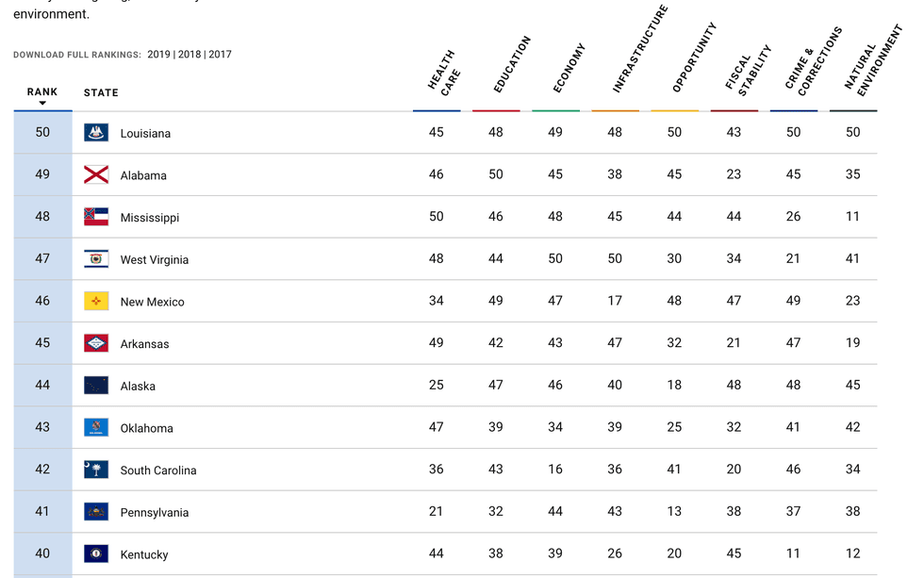Click the State column header
924x578 pixels.
point(101,92)
